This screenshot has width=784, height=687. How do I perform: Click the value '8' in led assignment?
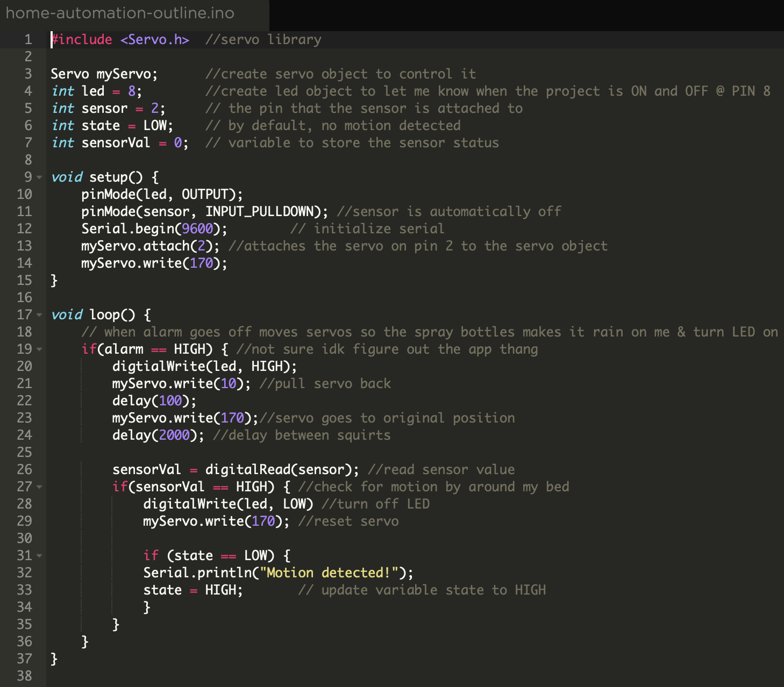(132, 91)
